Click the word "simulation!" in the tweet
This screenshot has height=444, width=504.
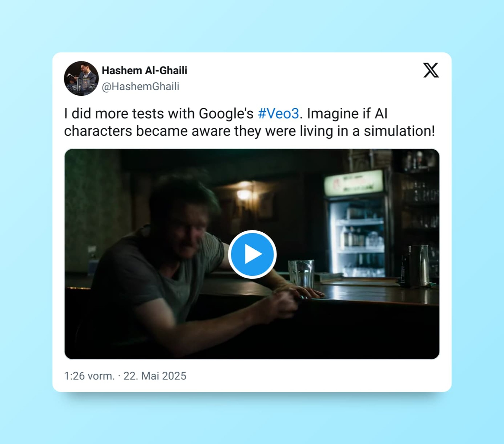click(x=399, y=131)
